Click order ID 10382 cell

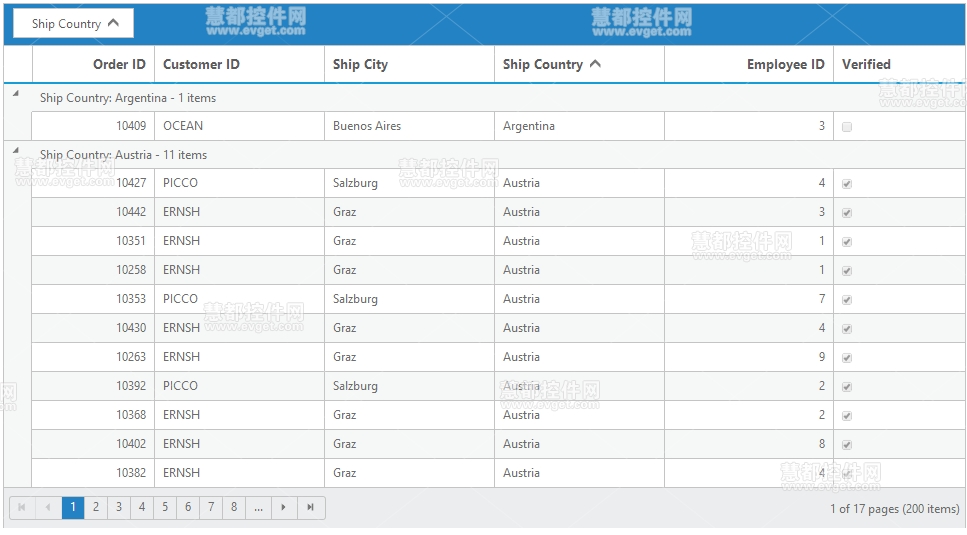click(x=93, y=473)
